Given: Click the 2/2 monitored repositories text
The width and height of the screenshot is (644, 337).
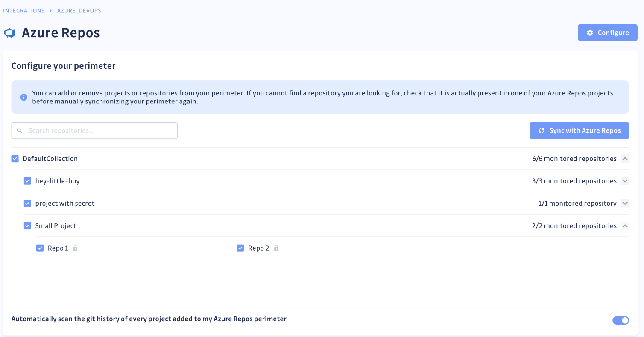Looking at the screenshot, I should [574, 225].
